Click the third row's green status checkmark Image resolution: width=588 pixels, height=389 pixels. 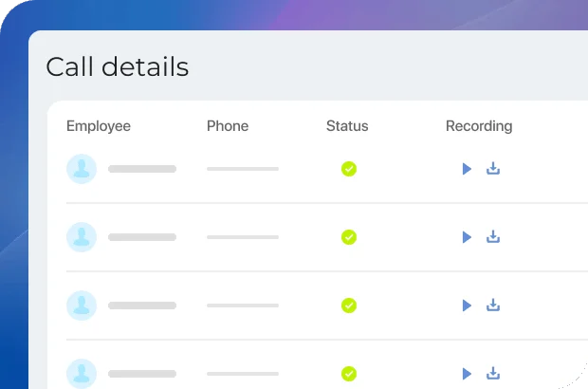coord(349,306)
